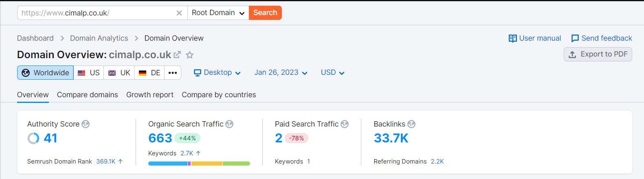This screenshot has width=644, height=179.
Task: Click the orange segment of keyword distribution bar
Action: point(207,164)
